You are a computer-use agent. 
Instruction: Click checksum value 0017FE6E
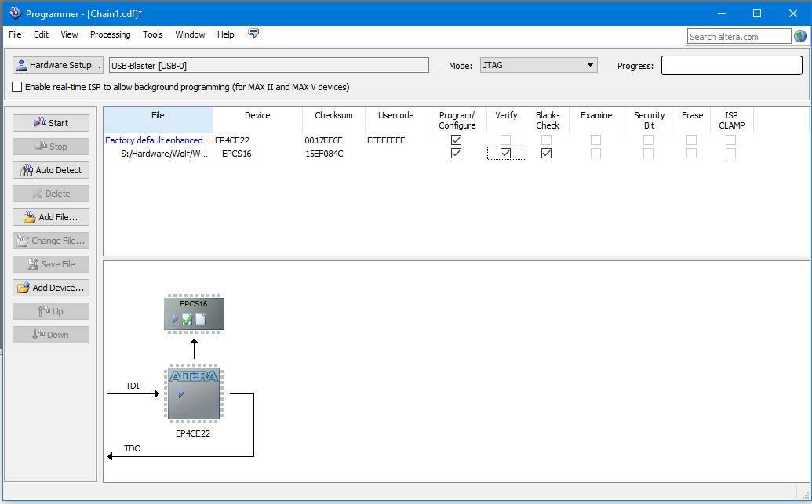324,140
